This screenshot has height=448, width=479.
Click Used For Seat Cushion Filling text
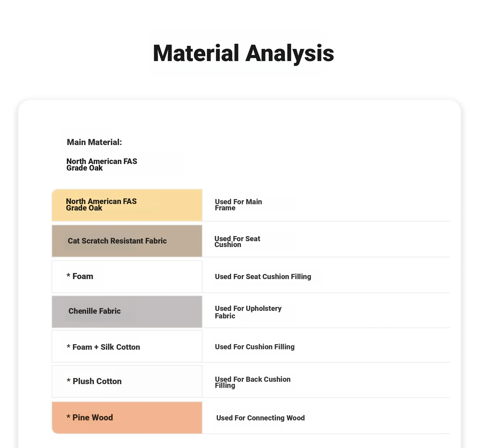pos(263,277)
